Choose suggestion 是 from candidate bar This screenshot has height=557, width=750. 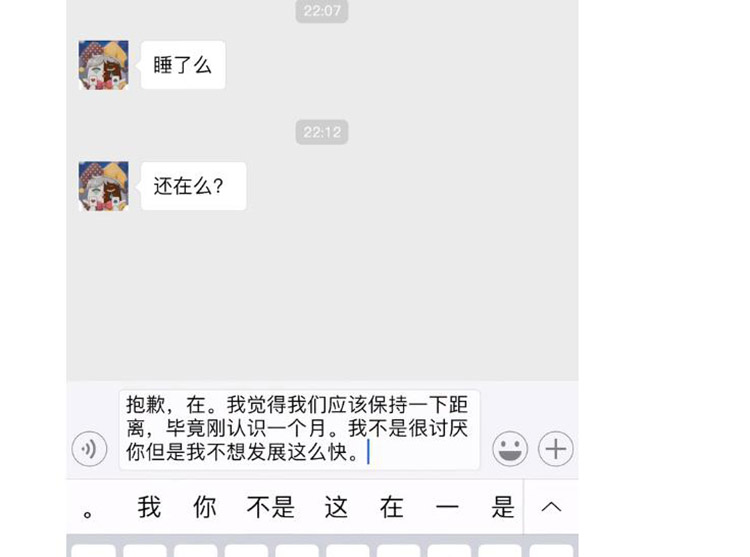click(x=503, y=506)
